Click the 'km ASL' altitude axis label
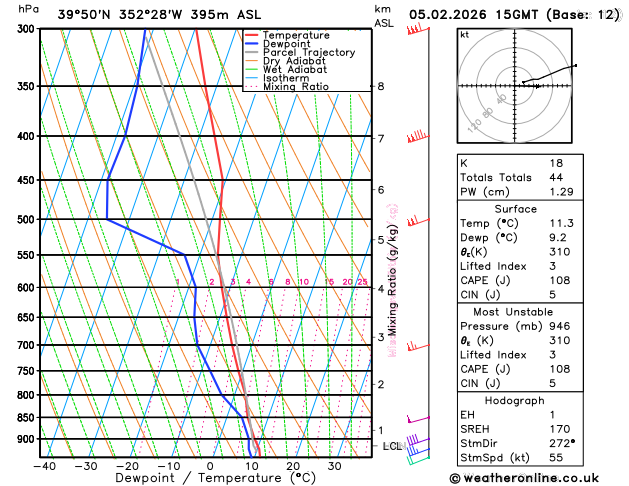The image size is (629, 486). pos(384,16)
